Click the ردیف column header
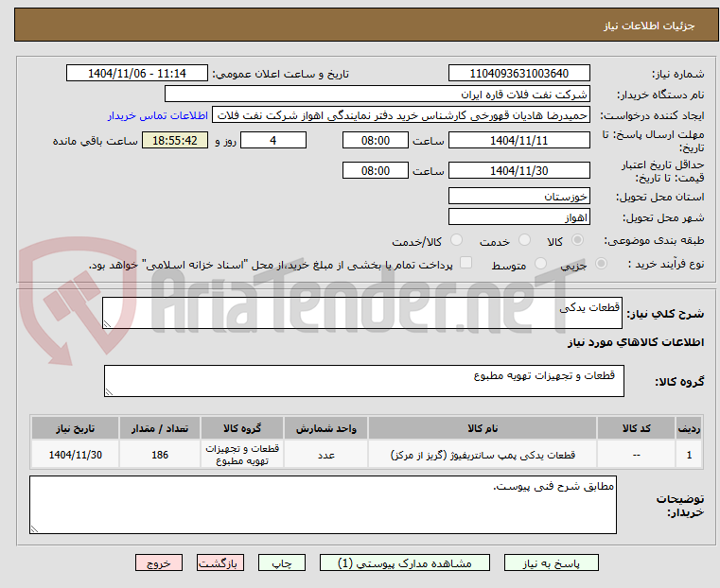The width and height of the screenshot is (720, 588). [x=689, y=428]
